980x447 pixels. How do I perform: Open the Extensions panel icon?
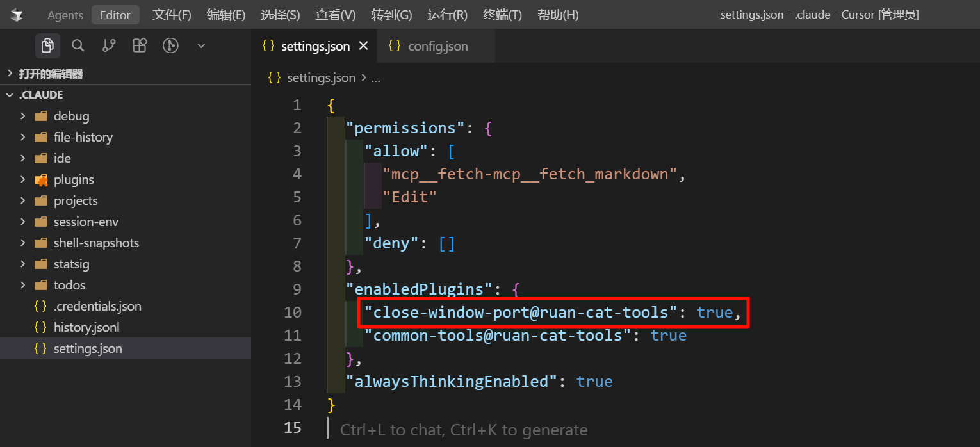point(140,45)
